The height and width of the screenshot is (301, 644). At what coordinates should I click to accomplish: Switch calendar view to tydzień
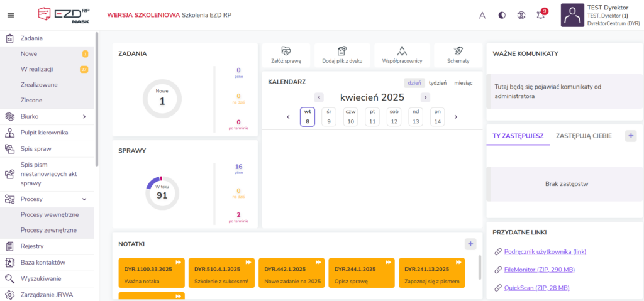437,83
